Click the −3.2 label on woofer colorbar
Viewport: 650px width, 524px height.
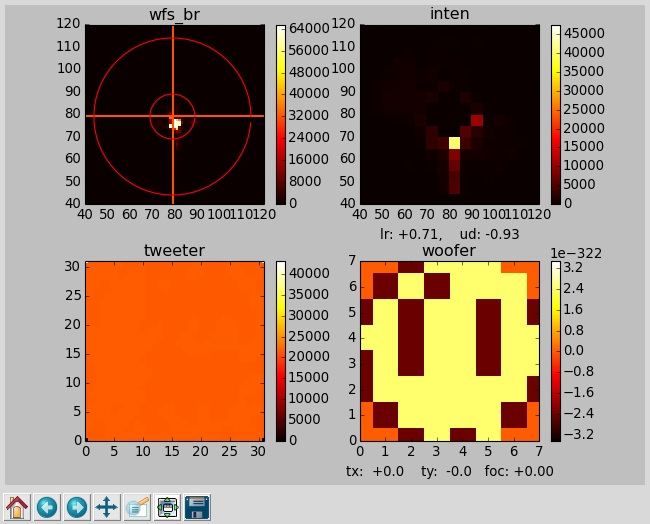579,434
